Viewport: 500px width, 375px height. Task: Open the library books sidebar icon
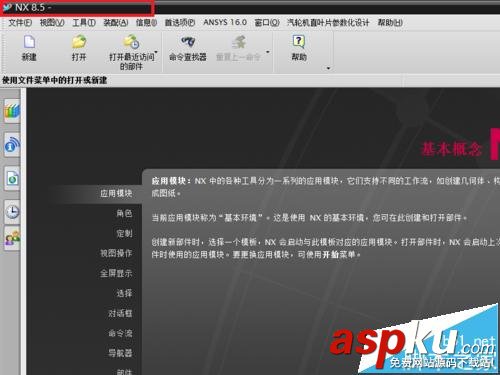tap(12, 111)
